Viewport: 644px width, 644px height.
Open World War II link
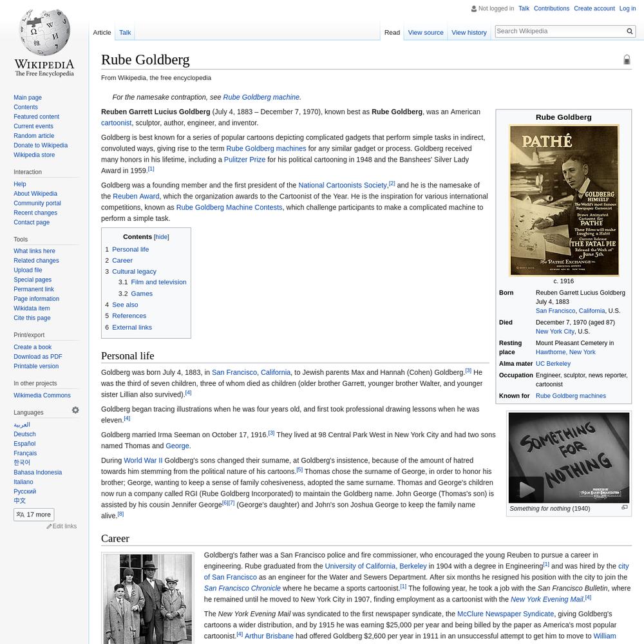pyautogui.click(x=144, y=460)
